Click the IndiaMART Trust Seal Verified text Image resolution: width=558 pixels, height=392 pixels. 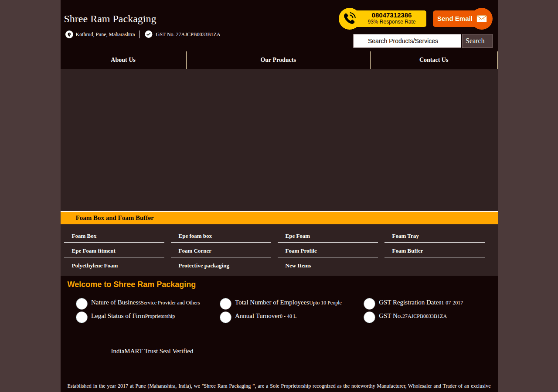pyautogui.click(x=152, y=351)
